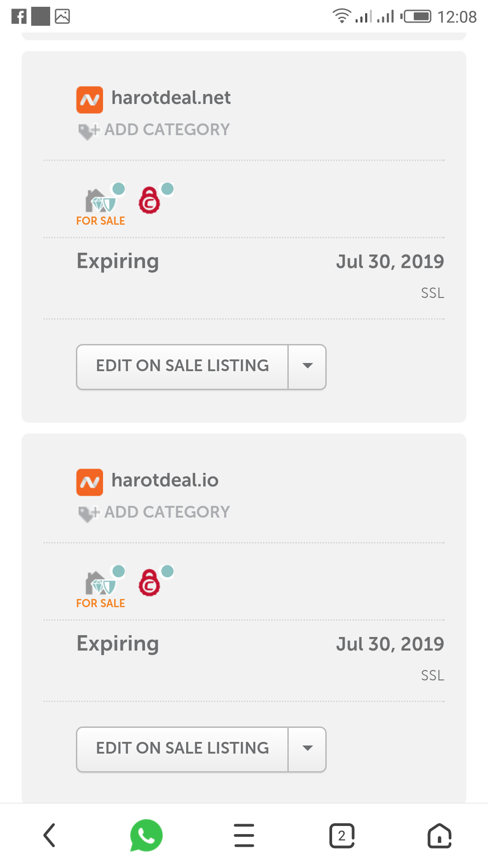Image resolution: width=488 pixels, height=868 pixels.
Task: Add a category to harotdeal.io
Action: click(154, 513)
